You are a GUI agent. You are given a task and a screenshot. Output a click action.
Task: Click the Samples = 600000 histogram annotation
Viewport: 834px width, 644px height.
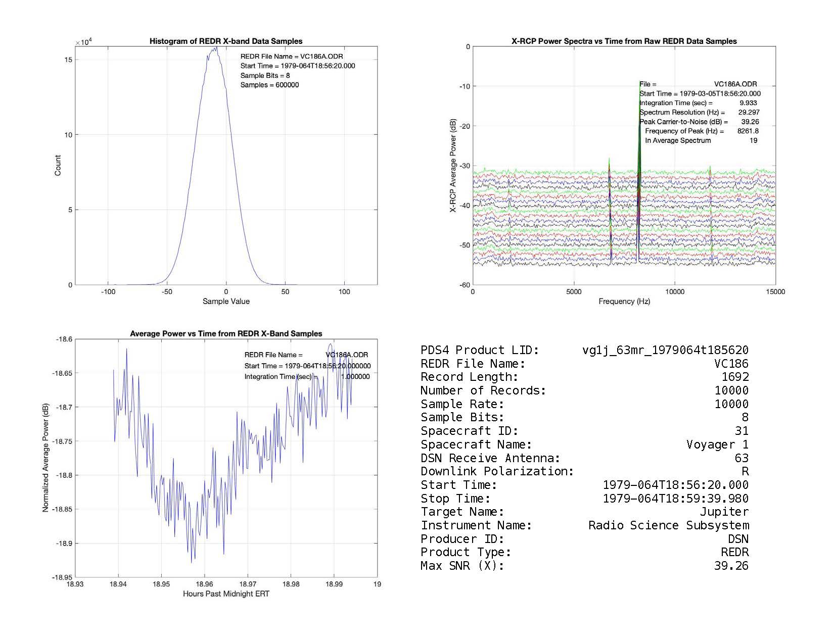pyautogui.click(x=269, y=85)
